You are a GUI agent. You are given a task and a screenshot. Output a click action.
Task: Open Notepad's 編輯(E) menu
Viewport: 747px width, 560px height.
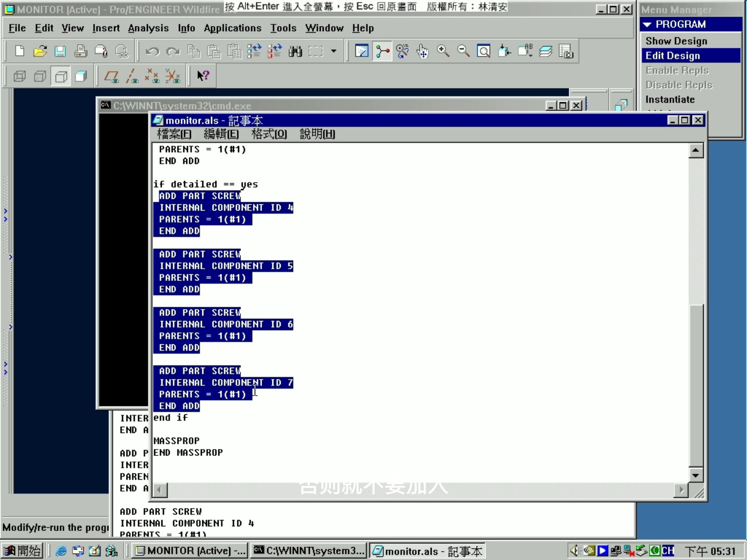point(222,134)
